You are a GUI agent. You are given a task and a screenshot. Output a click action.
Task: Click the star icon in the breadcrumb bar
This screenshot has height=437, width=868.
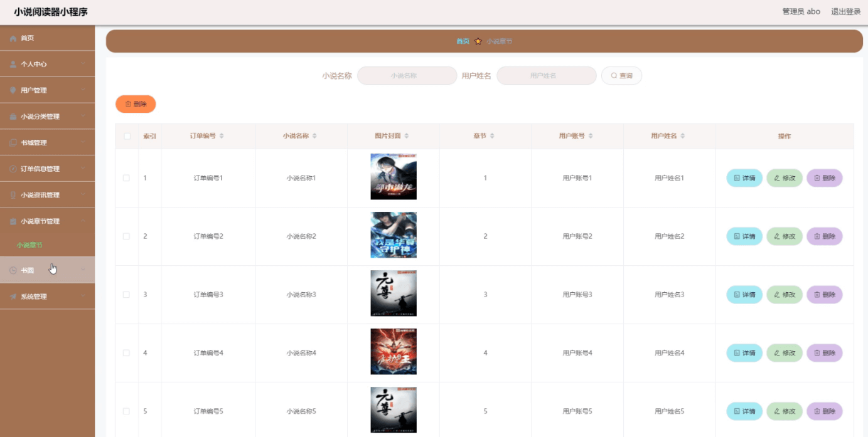click(478, 41)
